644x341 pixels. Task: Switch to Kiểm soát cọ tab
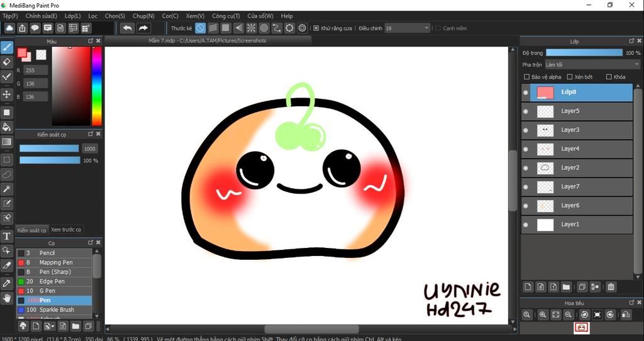tap(31, 230)
